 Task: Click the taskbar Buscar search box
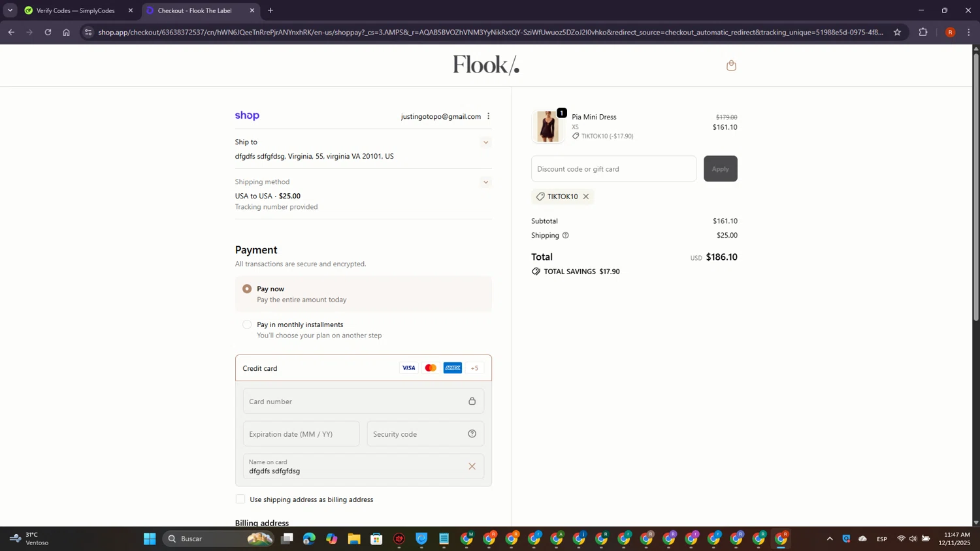click(x=219, y=539)
